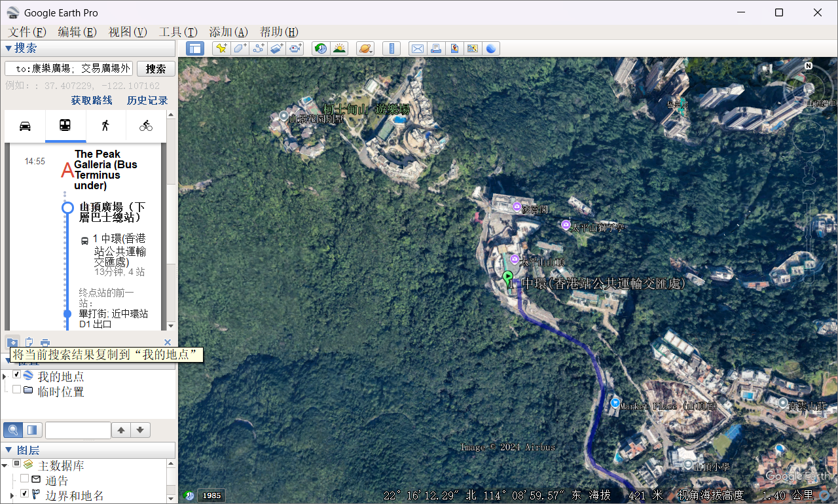Viewport: 838px width, 504px height.
Task: Move item up with up-arrow button
Action: (x=121, y=430)
